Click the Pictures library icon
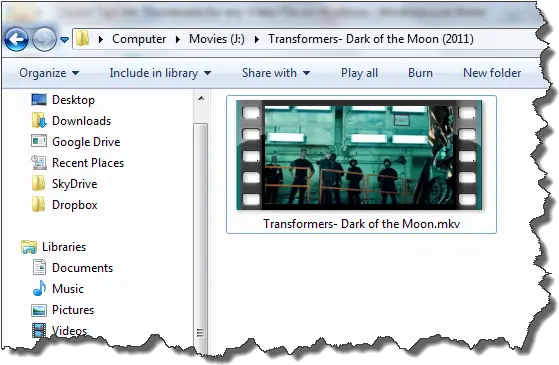 coord(39,310)
